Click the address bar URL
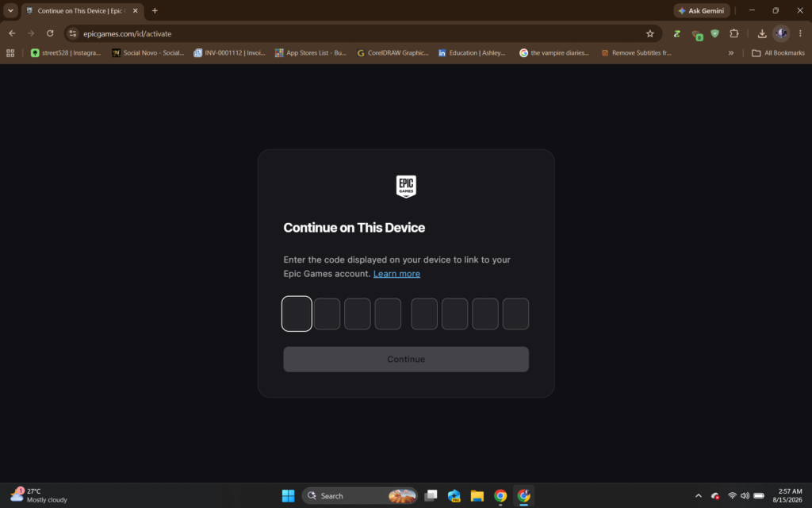The width and height of the screenshot is (812, 508). coord(128,33)
